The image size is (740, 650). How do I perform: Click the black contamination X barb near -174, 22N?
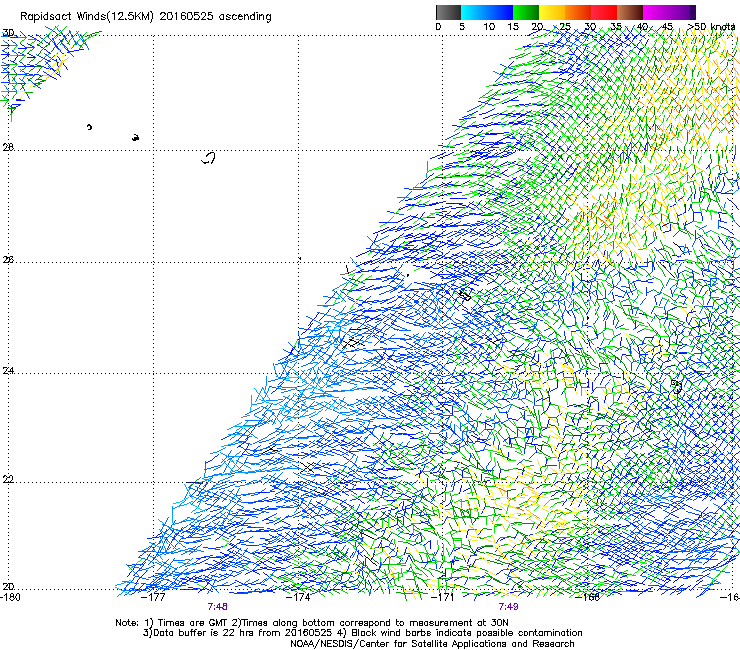pyautogui.click(x=307, y=467)
